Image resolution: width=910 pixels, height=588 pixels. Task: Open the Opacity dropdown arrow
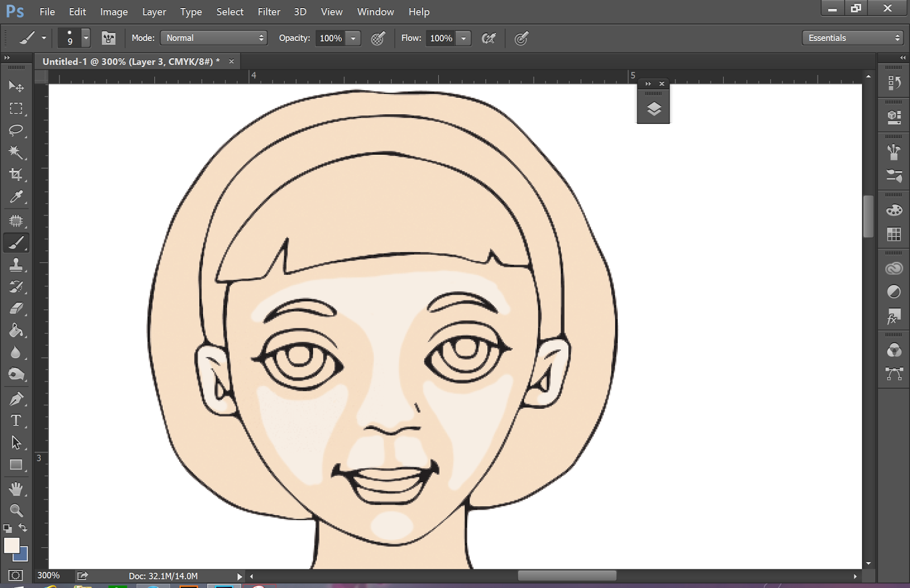(353, 38)
